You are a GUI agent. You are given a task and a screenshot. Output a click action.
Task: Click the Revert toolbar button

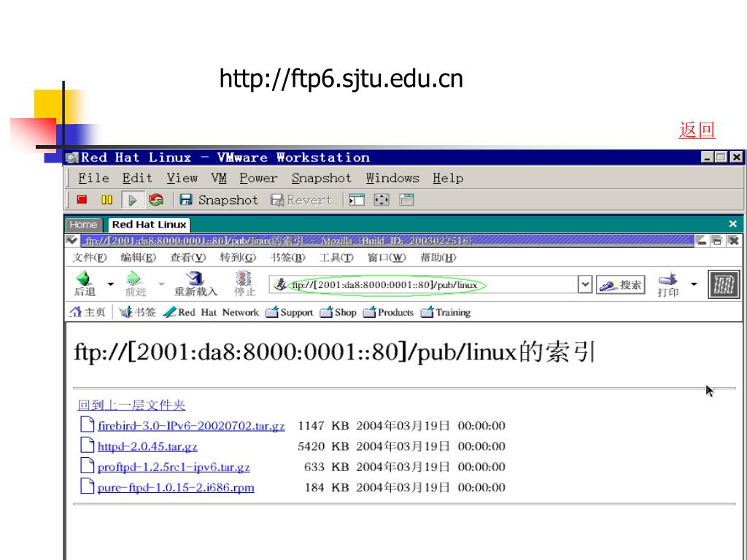tap(301, 200)
